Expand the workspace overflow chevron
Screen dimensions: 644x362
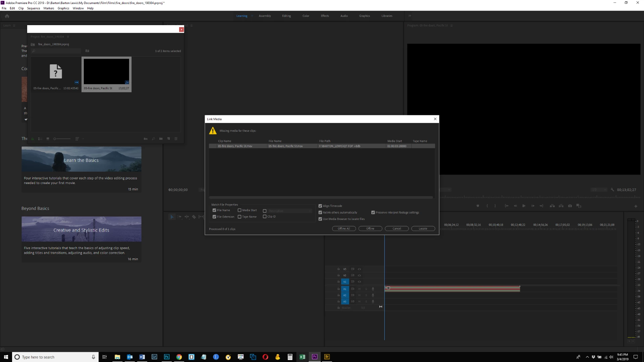[410, 16]
